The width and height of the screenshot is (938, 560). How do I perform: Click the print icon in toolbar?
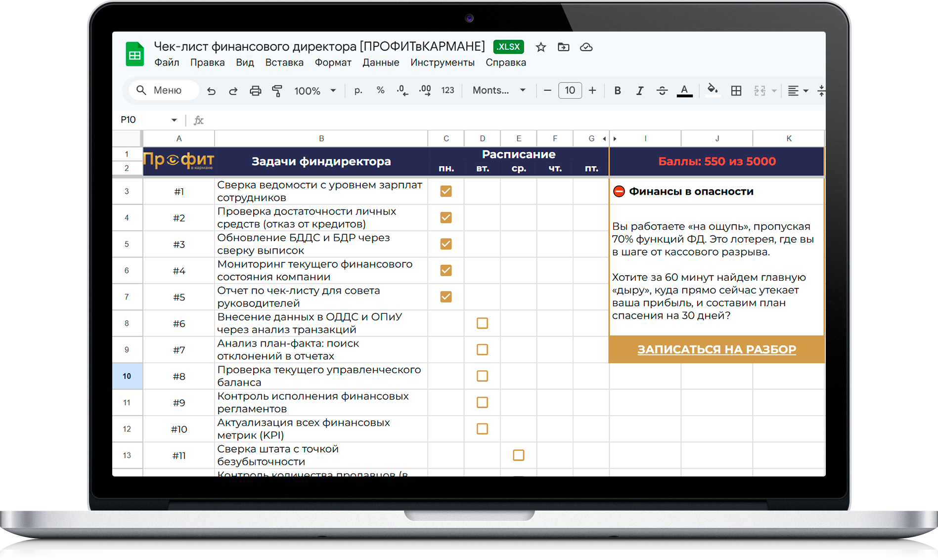pos(255,91)
